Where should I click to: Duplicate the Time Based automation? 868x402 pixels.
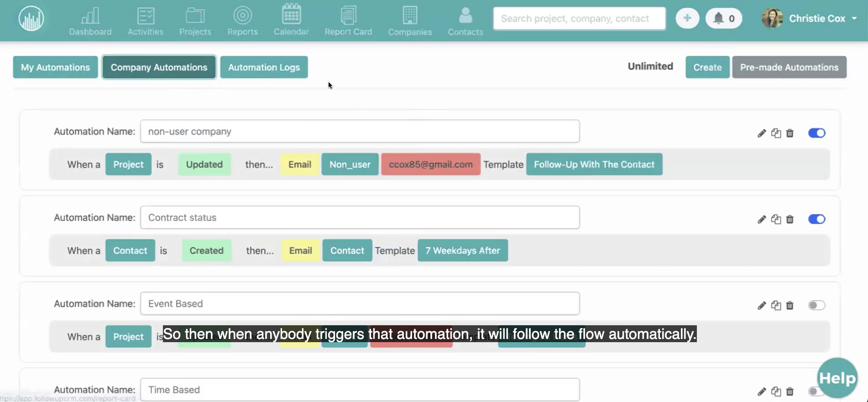pos(776,391)
